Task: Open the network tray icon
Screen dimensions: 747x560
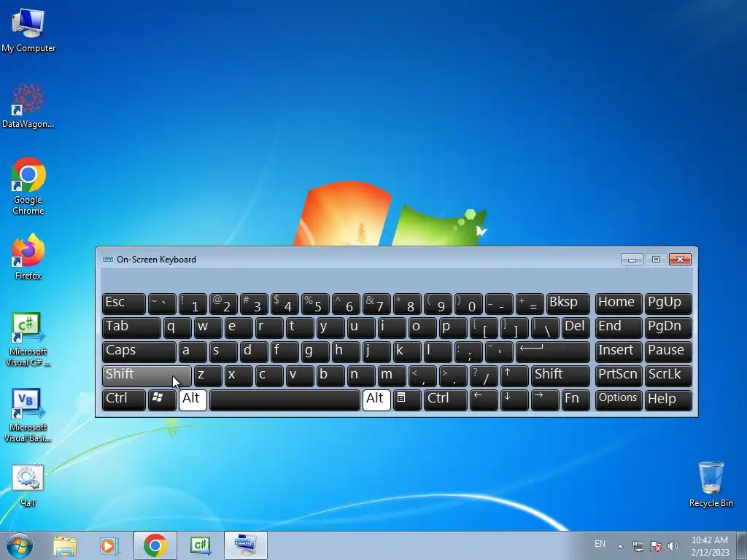Action: click(638, 545)
